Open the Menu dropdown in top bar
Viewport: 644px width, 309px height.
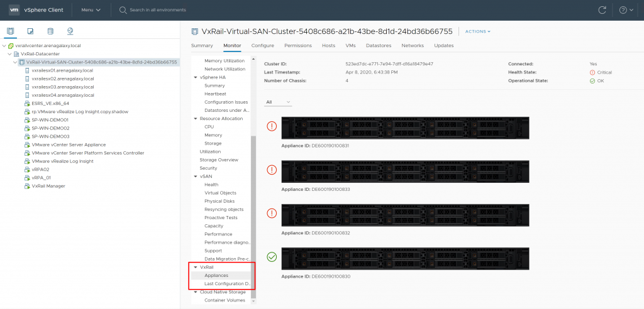[x=91, y=10]
